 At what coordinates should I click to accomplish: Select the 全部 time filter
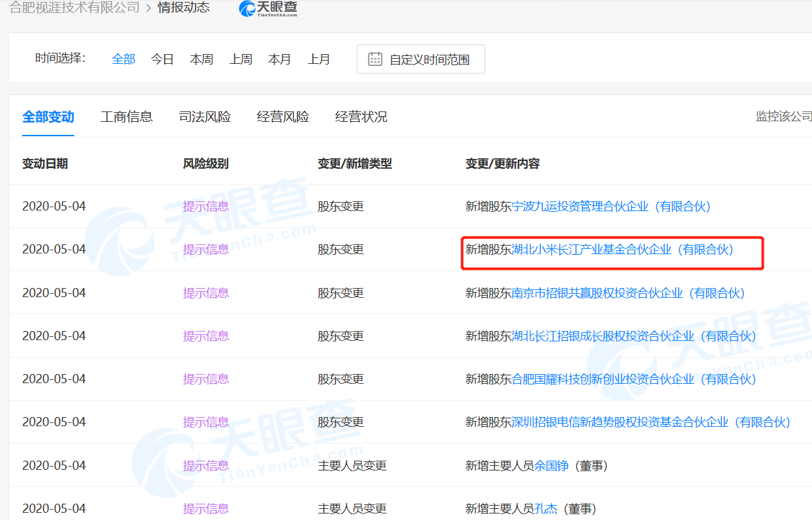[x=123, y=59]
